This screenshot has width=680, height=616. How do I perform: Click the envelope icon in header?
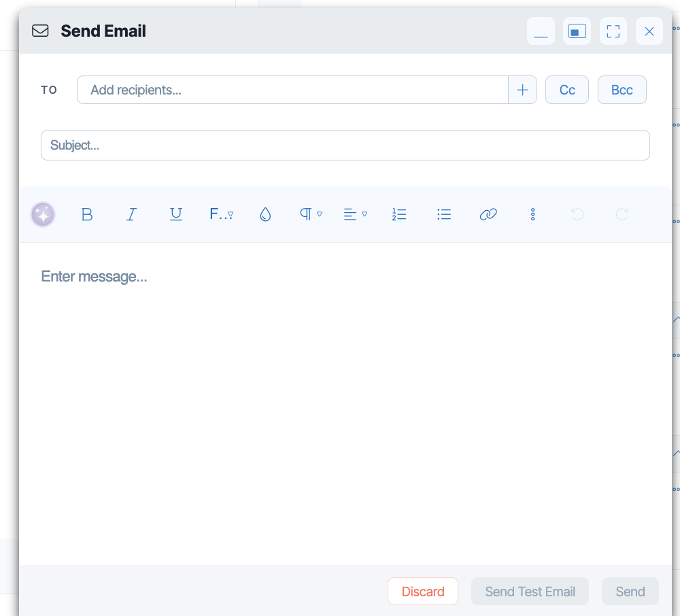coord(40,31)
